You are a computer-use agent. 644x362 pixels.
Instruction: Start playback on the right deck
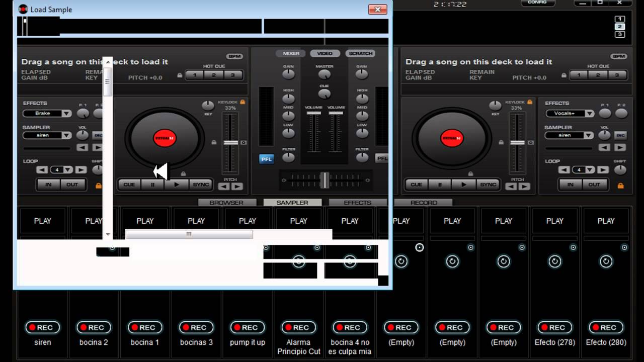(x=464, y=185)
